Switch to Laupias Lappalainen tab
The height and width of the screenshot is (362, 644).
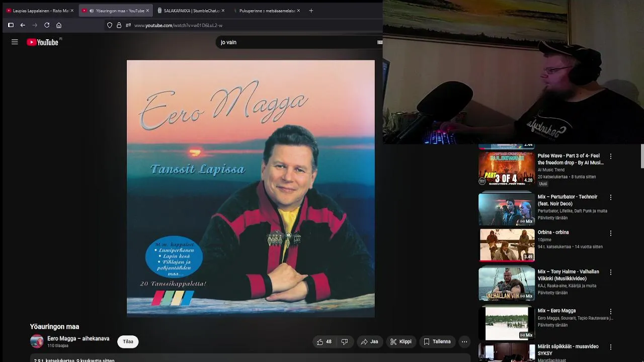pyautogui.click(x=40, y=11)
